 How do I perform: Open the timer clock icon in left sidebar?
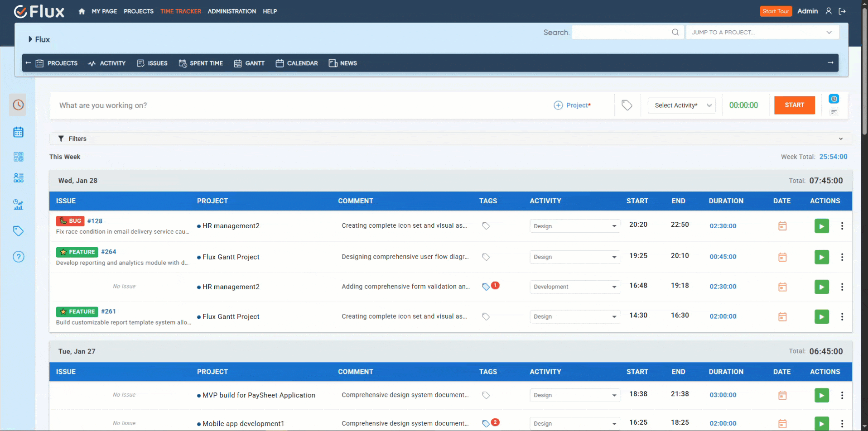(18, 105)
